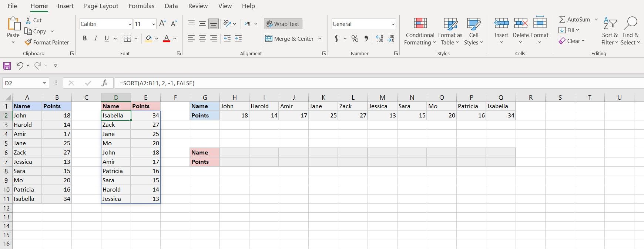The image size is (644, 249).
Task: Expand the Name Box dropdown arrow
Action: coord(44,83)
